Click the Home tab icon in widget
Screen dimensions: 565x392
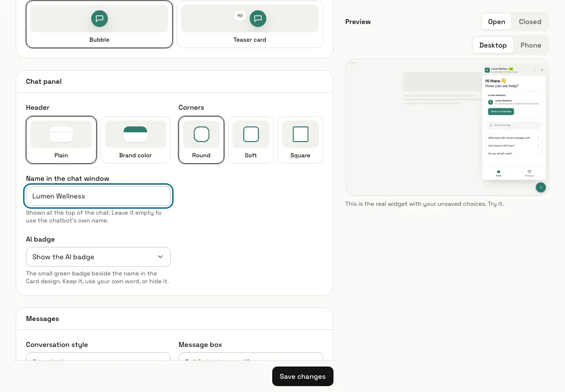(498, 171)
